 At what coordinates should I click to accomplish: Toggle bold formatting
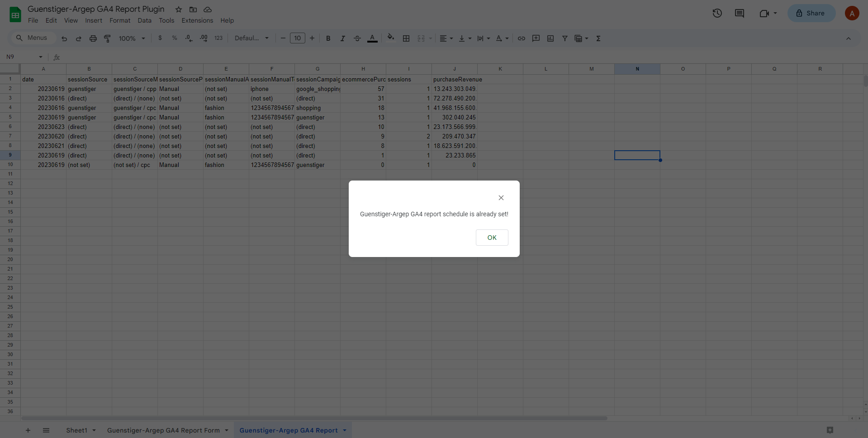click(x=328, y=38)
